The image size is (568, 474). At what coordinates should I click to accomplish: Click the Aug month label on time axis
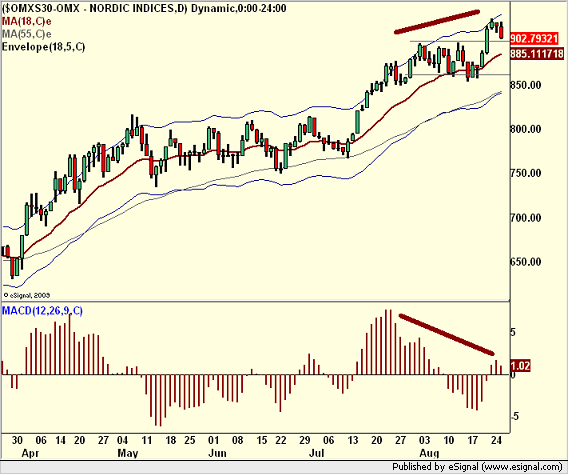[429, 453]
